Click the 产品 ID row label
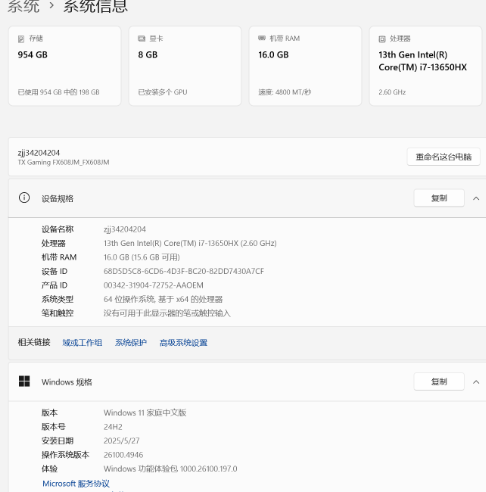Image resolution: width=486 pixels, height=492 pixels. pyautogui.click(x=54, y=285)
